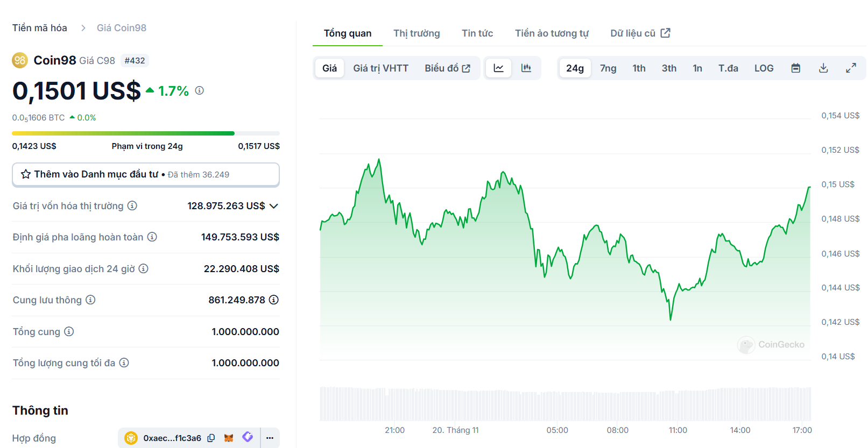Click star icon in Thêm vào Danh mục đầu tư
868x448 pixels.
(25, 174)
